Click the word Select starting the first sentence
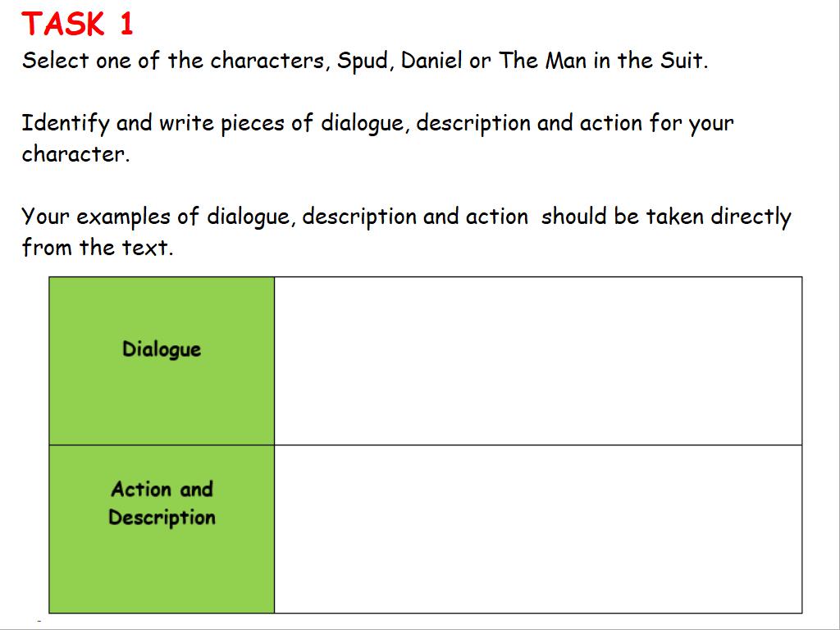The width and height of the screenshot is (840, 630). pos(55,62)
